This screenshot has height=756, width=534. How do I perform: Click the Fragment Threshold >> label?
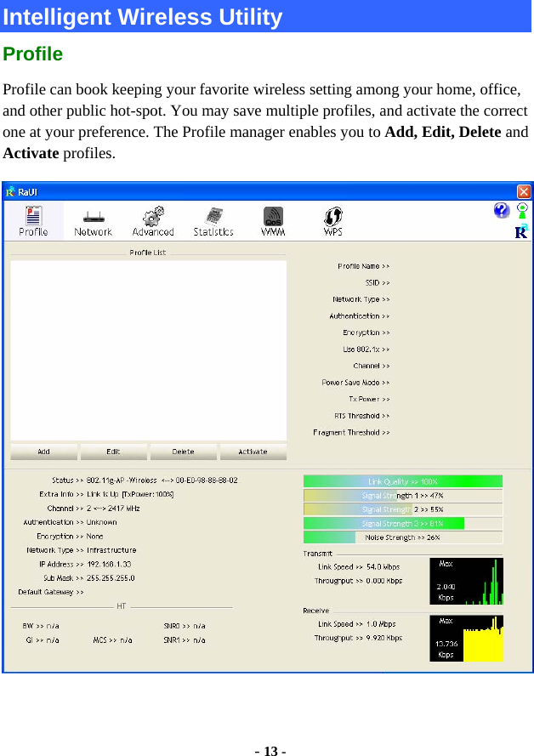[x=351, y=433]
